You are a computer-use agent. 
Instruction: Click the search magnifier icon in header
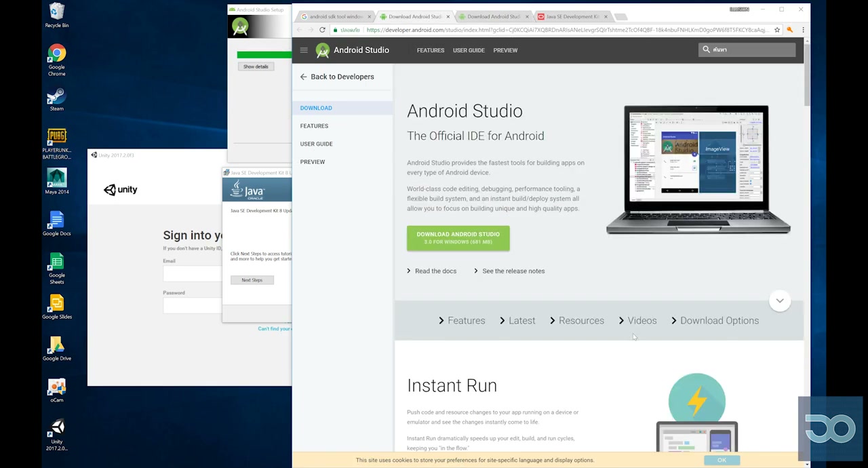pos(706,50)
